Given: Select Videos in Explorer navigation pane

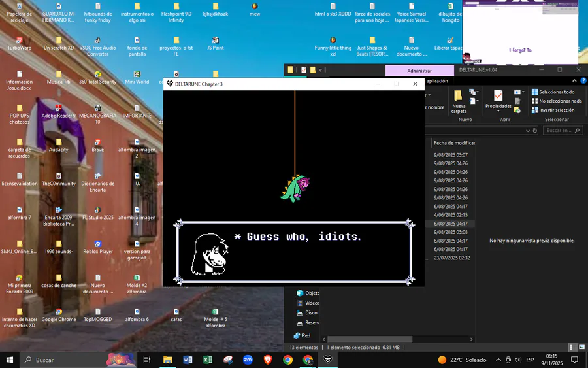Looking at the screenshot, I should 308,303.
